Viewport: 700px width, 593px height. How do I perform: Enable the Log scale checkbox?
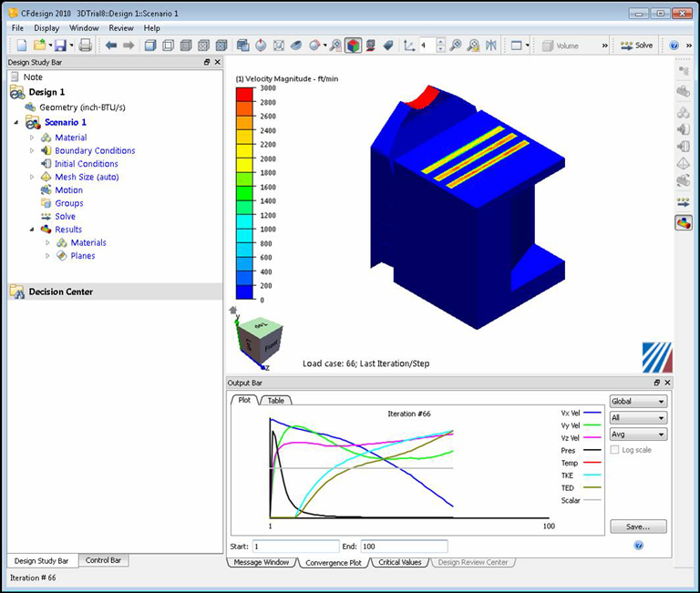tap(614, 450)
